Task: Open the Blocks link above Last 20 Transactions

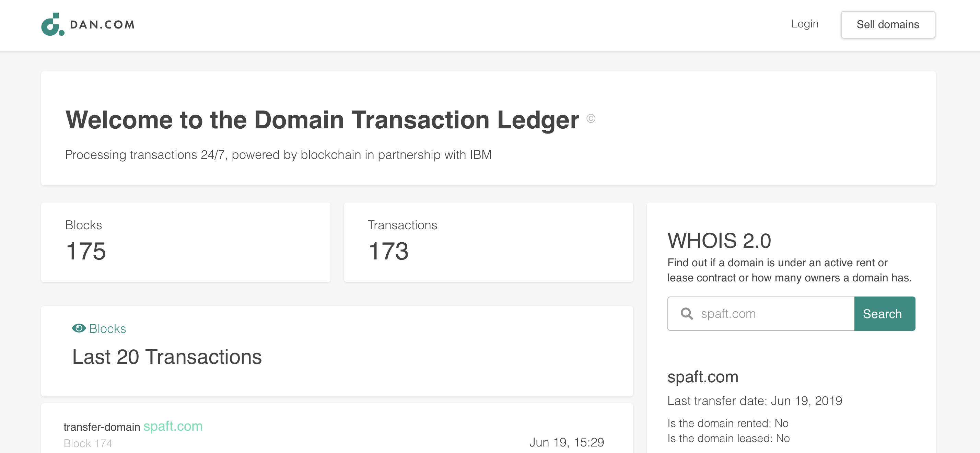Action: [x=107, y=329]
